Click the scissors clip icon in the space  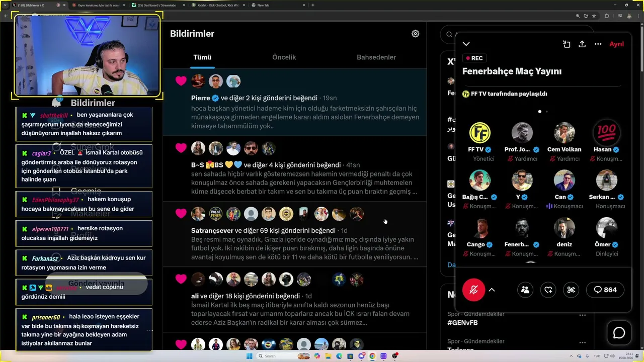[x=571, y=290]
